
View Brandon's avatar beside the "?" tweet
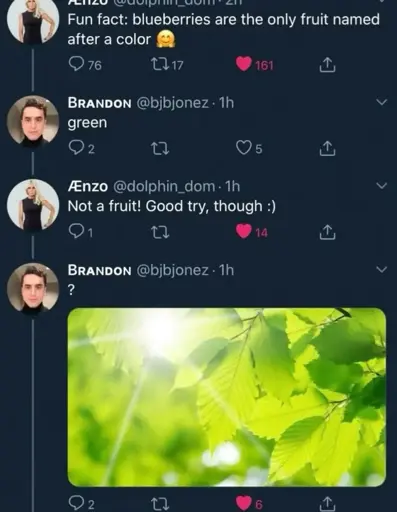click(33, 288)
